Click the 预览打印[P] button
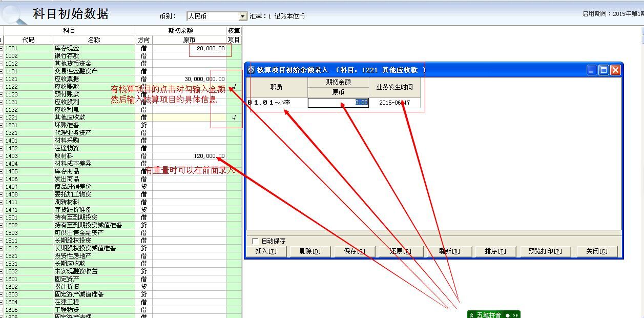The width and height of the screenshot is (644, 318). (x=546, y=252)
